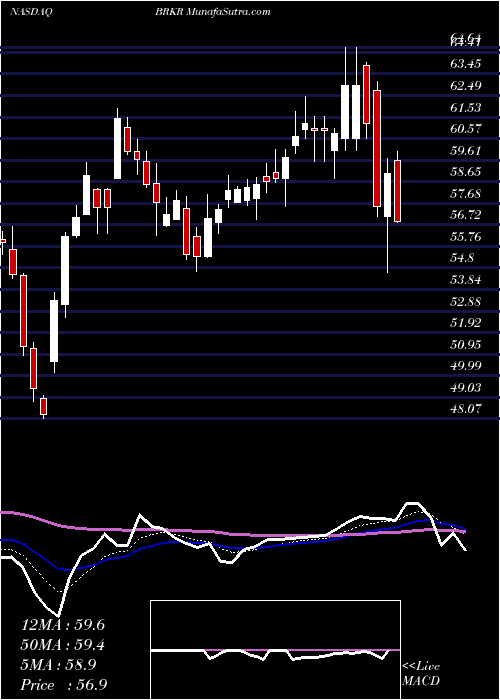Click the 56.72 price axis label
The height and width of the screenshot is (700, 500).
pyautogui.click(x=466, y=215)
